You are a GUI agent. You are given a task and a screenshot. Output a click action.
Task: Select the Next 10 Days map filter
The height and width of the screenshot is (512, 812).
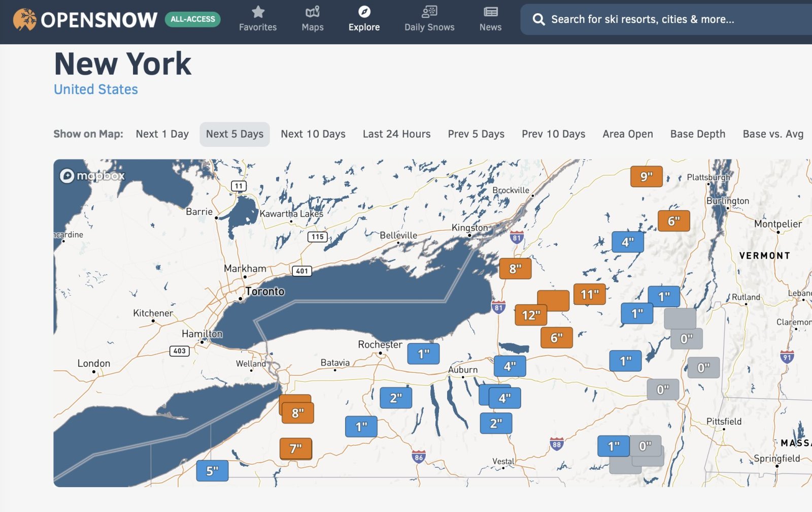(313, 134)
